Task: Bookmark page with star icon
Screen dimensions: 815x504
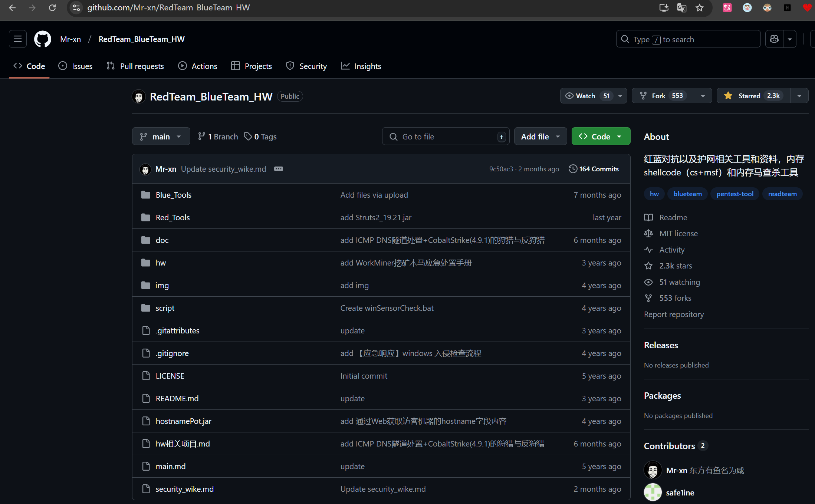Action: pos(700,8)
